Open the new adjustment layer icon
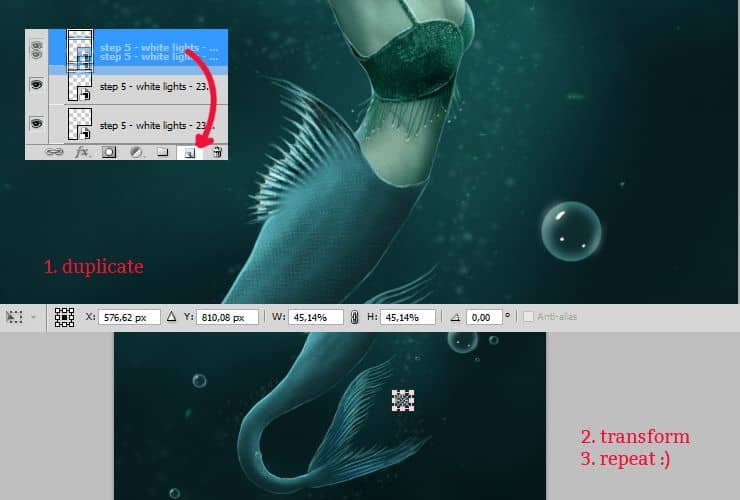740x500 pixels. pyautogui.click(x=136, y=152)
